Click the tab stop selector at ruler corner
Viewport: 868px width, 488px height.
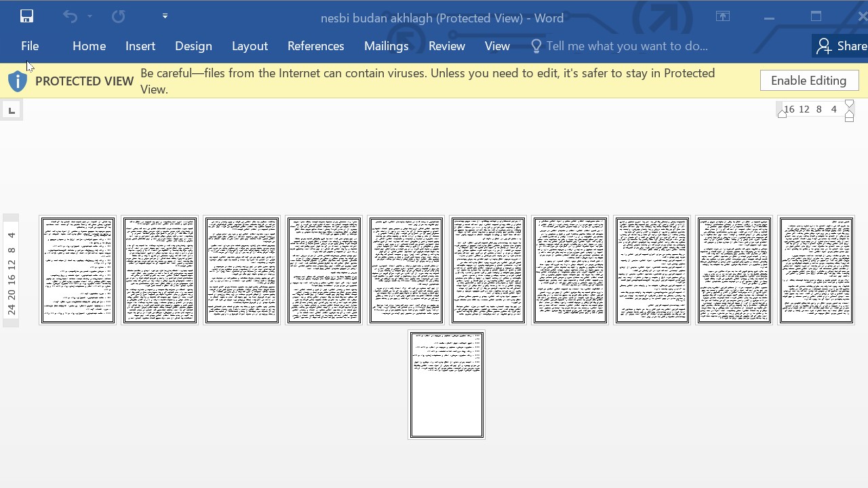tap(12, 110)
